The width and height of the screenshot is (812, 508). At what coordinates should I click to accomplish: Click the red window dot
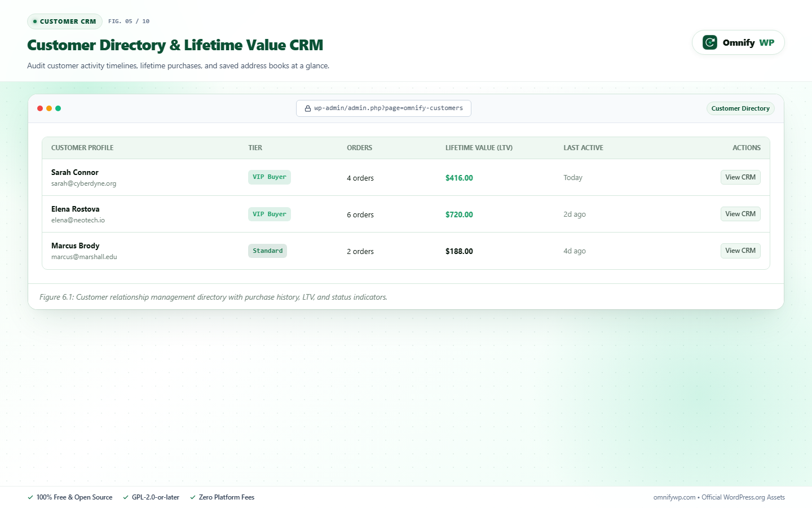pyautogui.click(x=40, y=108)
